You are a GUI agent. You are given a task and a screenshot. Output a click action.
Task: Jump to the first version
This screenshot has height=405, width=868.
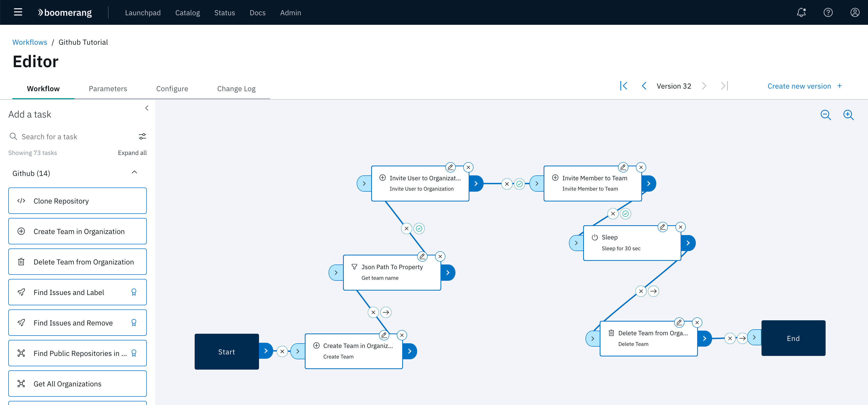[624, 86]
